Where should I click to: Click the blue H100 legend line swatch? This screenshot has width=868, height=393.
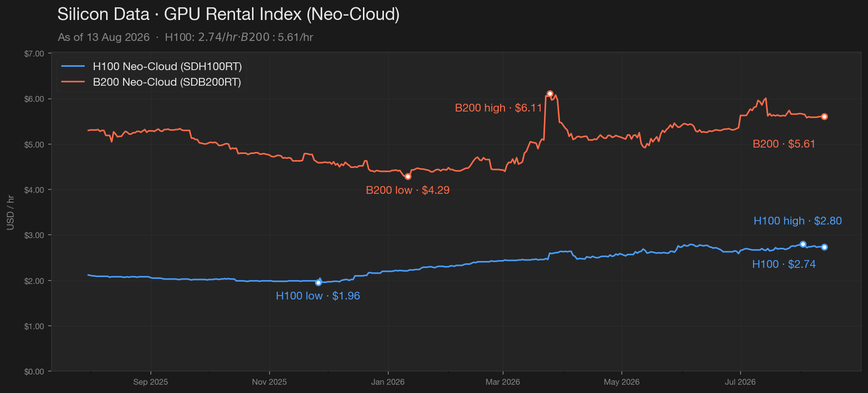click(73, 66)
